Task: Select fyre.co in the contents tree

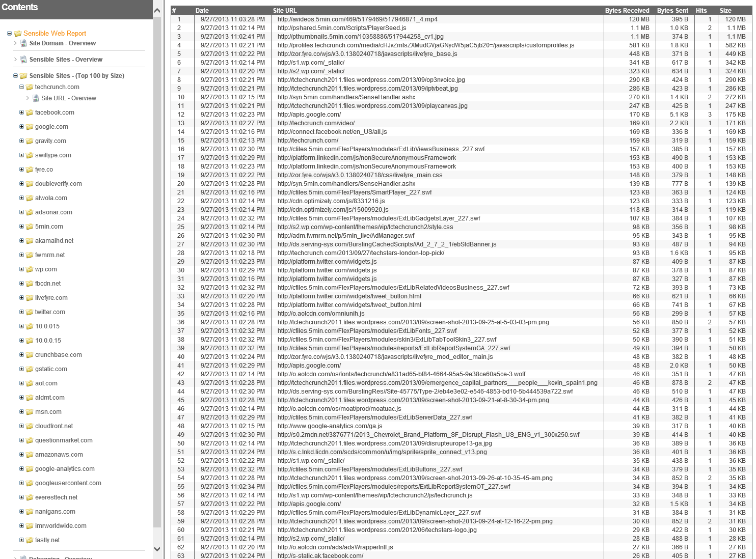Action: pos(44,170)
